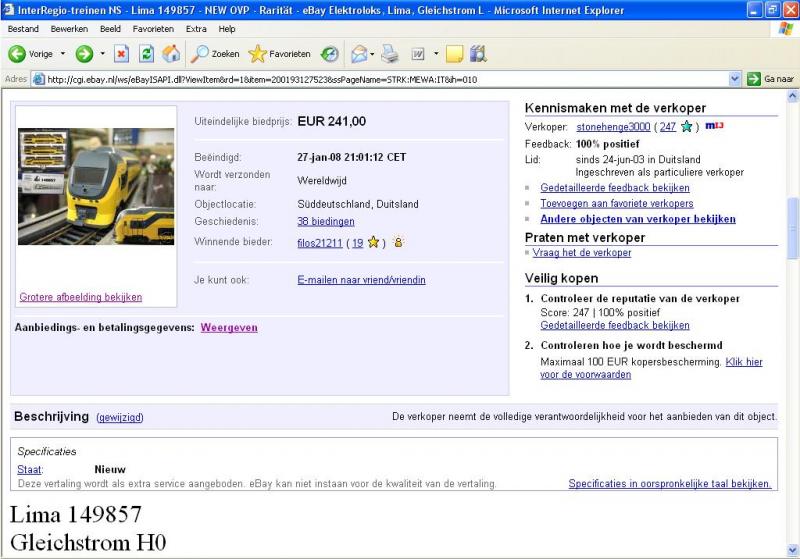
Task: Open the Extra menu
Action: tap(196, 29)
